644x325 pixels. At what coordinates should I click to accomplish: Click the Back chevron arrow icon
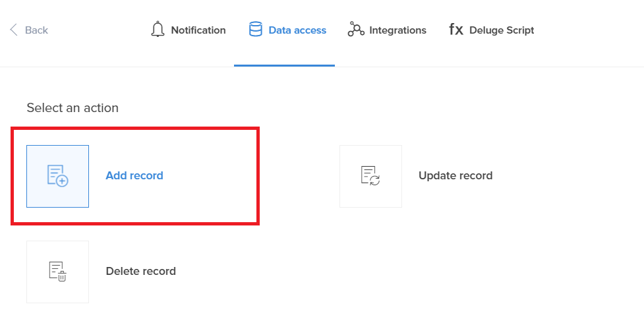tap(13, 30)
